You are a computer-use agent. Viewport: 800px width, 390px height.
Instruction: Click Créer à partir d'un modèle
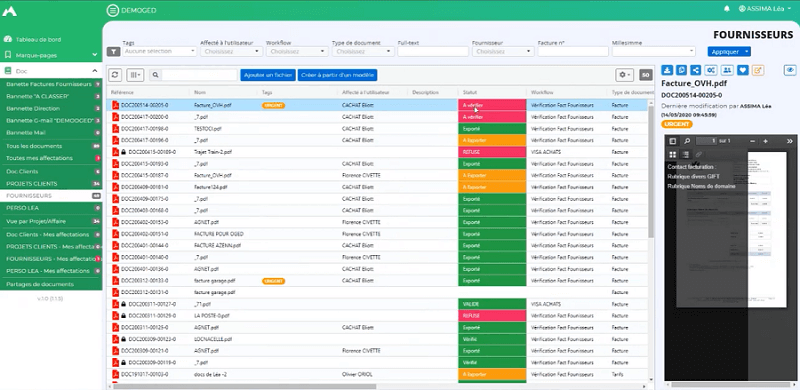coord(337,75)
